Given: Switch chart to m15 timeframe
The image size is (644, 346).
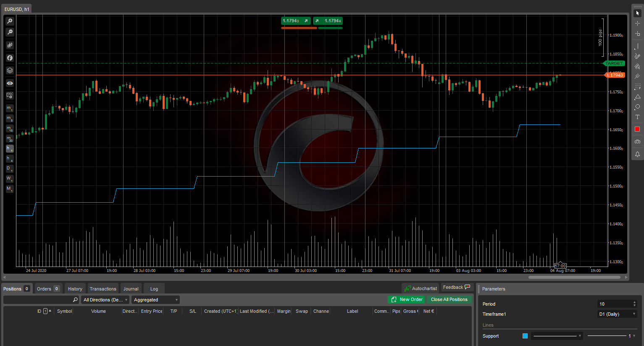Looking at the screenshot, I should point(10,129).
